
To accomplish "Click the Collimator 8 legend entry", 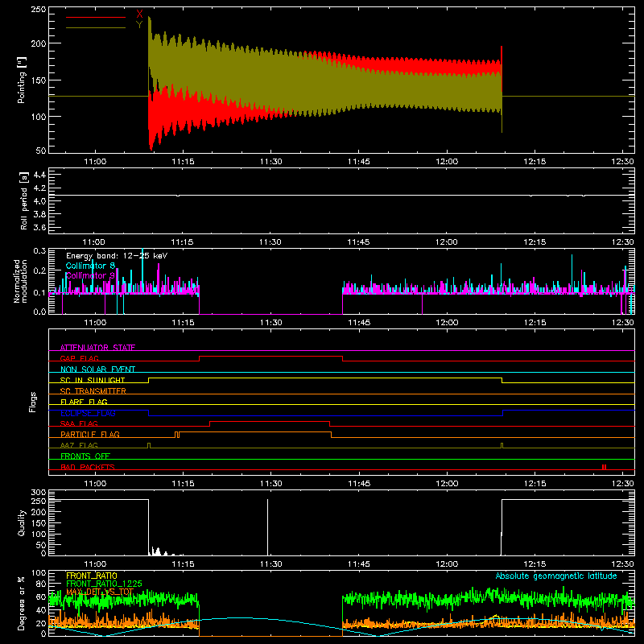I will point(90,266).
